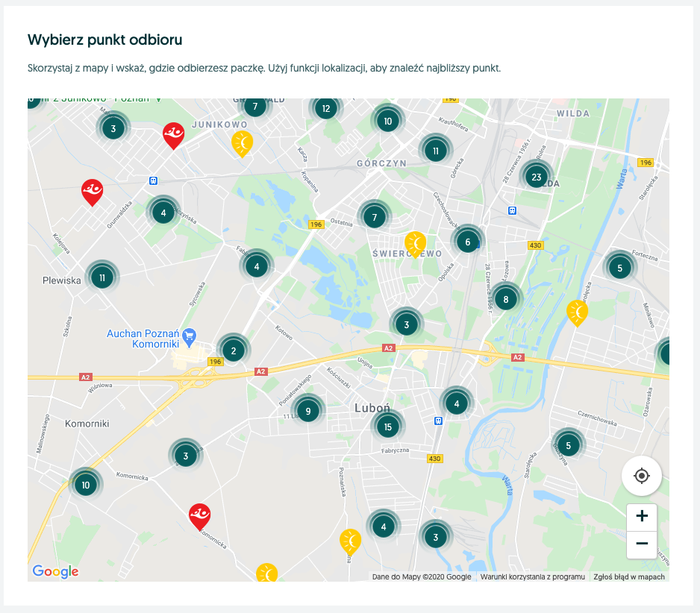
Task: Select the red pin on Komornicka street
Action: [199, 517]
